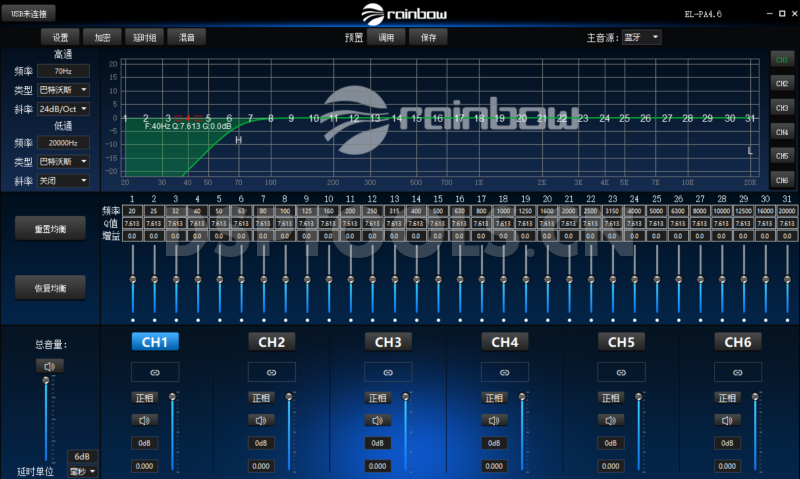
Task: Switch graph to CH6 side tab
Action: tap(782, 180)
